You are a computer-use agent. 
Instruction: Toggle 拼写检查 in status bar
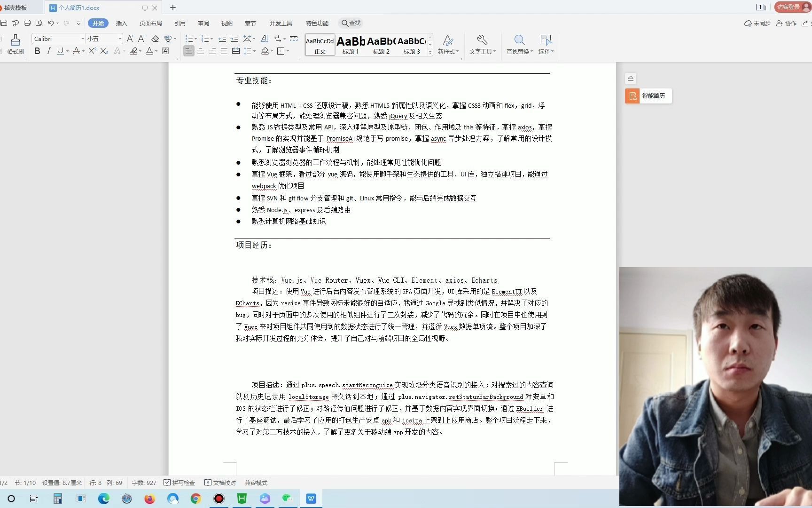(x=179, y=483)
